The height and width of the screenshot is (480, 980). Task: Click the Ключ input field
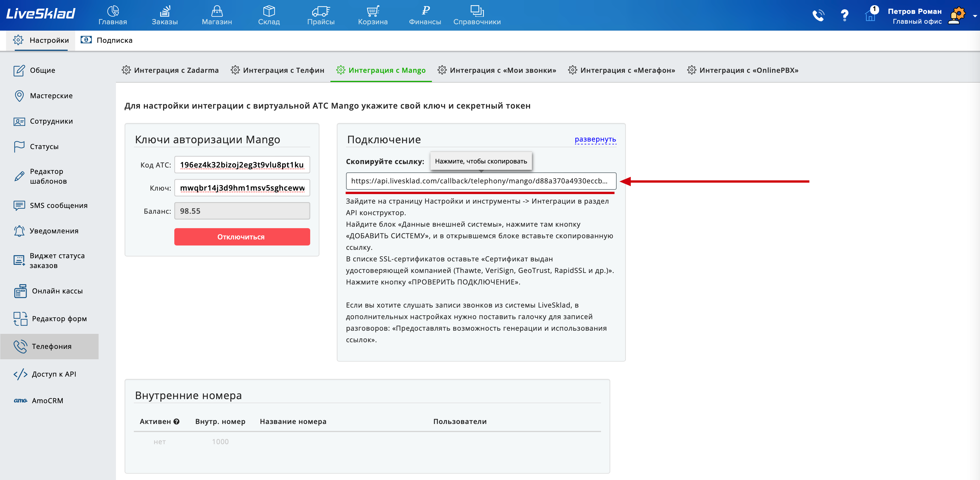pos(242,188)
